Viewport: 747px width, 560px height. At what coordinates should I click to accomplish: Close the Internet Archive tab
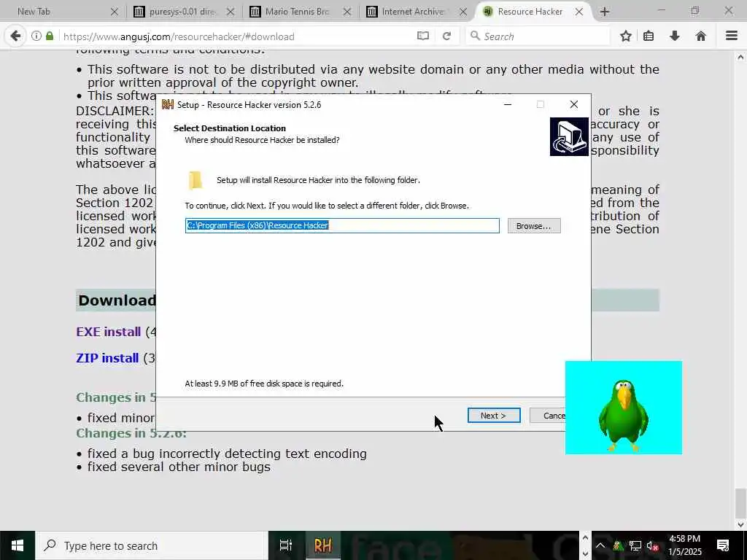pyautogui.click(x=463, y=12)
